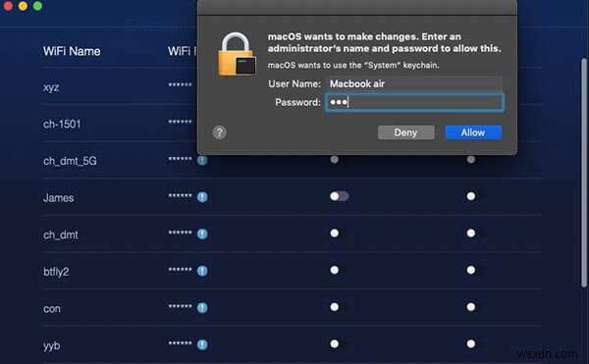Click the padlock icon in the macOS dialog
The width and height of the screenshot is (589, 364).
[x=237, y=54]
